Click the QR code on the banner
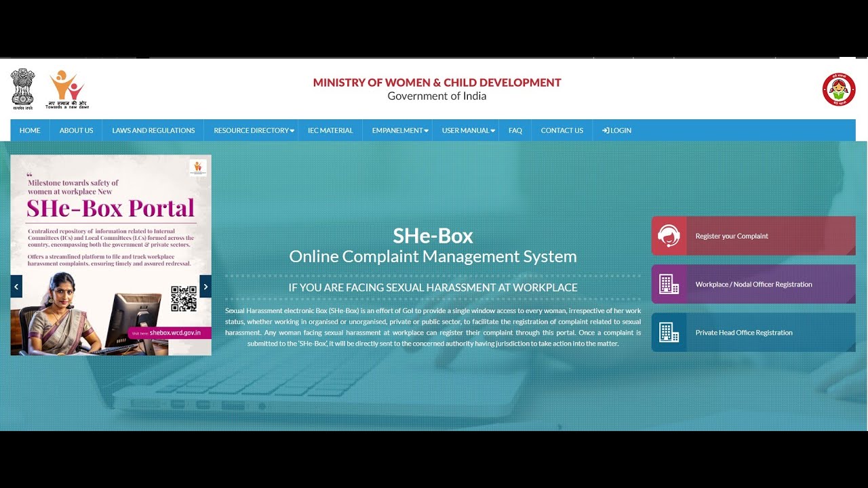Screen dimensions: 868x488 [x=184, y=299]
